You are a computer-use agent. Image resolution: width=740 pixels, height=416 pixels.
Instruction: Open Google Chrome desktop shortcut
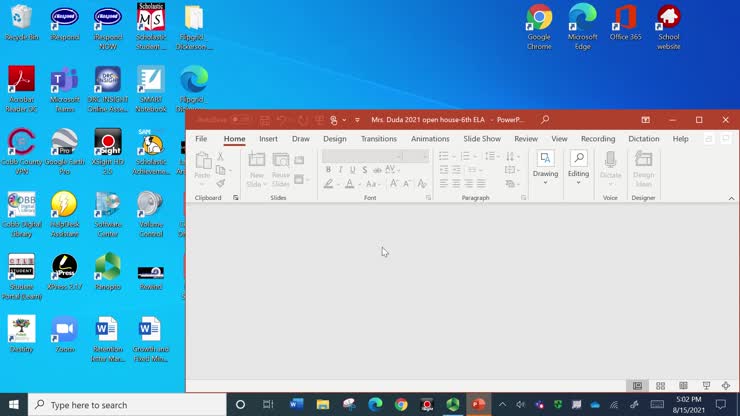pyautogui.click(x=539, y=26)
